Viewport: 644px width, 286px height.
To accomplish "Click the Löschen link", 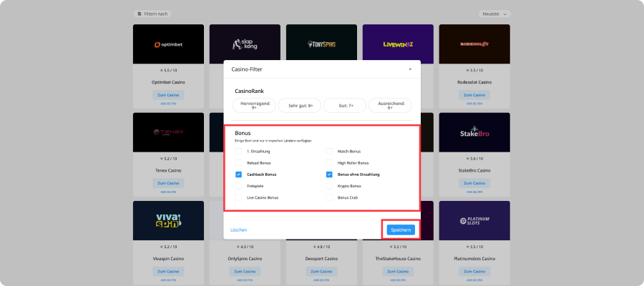I will coord(239,230).
